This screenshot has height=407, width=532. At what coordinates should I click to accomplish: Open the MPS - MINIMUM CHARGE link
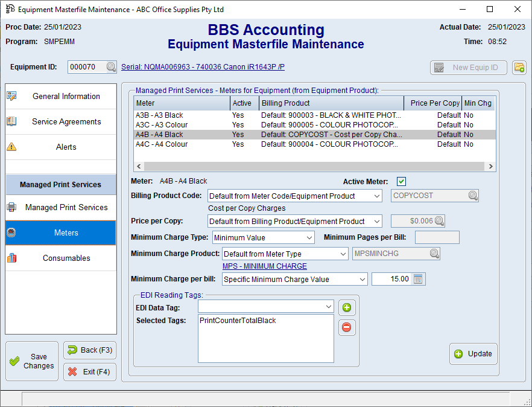coord(264,266)
